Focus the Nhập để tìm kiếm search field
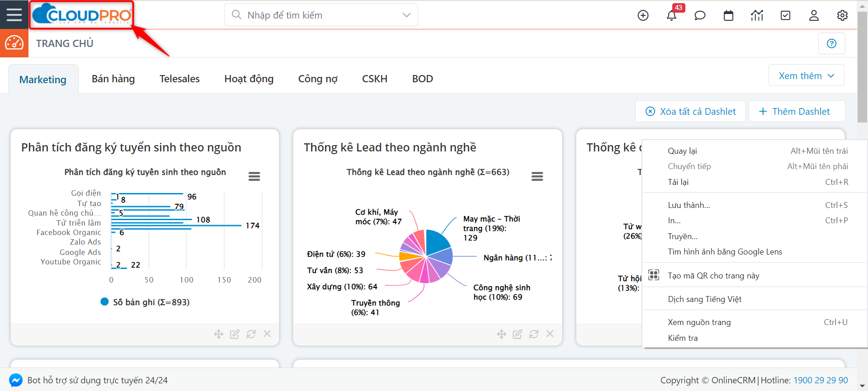 pyautogui.click(x=321, y=15)
